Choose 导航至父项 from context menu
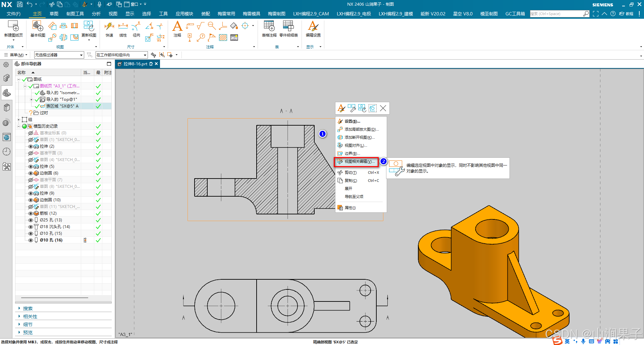 [354, 197]
